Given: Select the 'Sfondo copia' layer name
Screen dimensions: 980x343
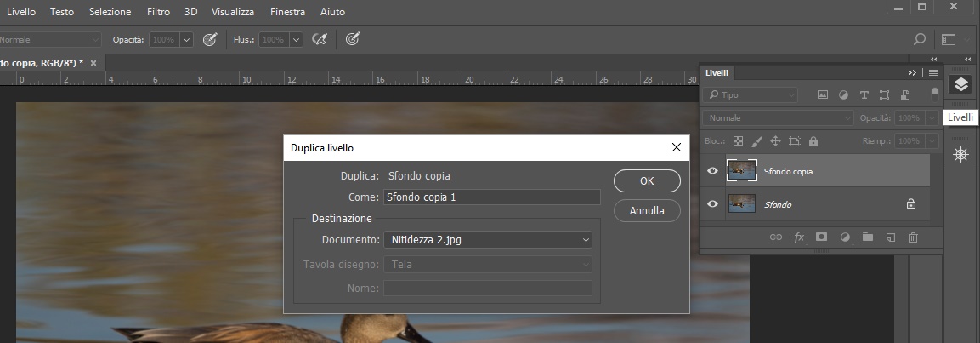Looking at the screenshot, I should tap(788, 171).
